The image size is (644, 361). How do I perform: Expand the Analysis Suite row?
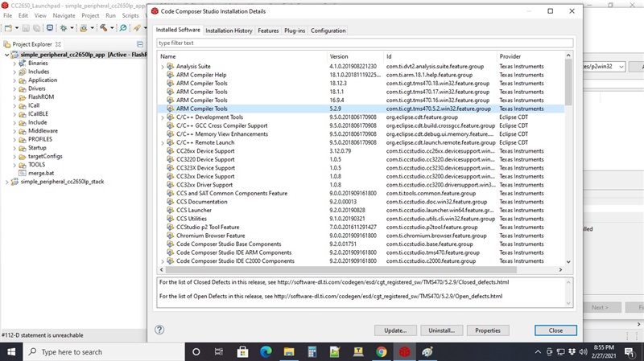(163, 67)
